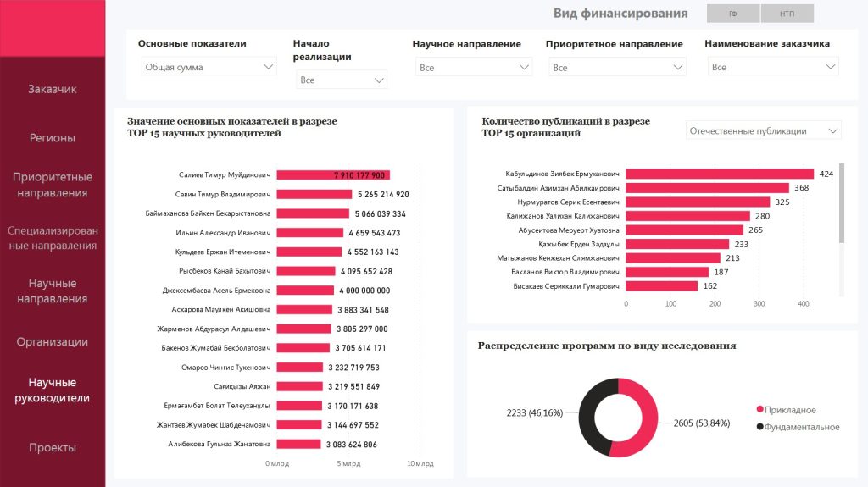Navigate to the Организации page
Image resolution: width=868 pixels, height=487 pixels.
pos(53,342)
